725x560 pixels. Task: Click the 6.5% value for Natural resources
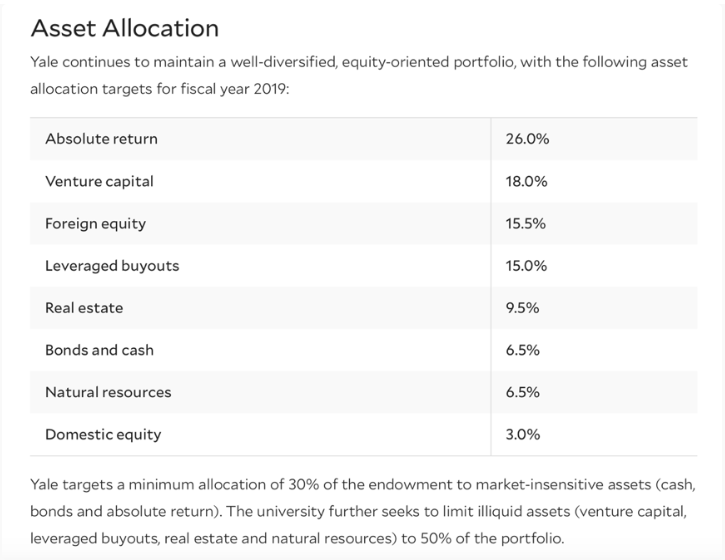point(523,392)
